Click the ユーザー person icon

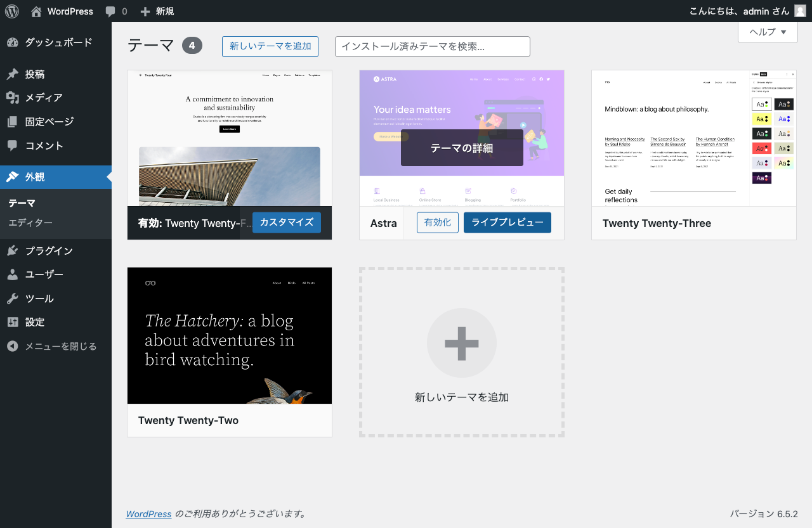(13, 274)
